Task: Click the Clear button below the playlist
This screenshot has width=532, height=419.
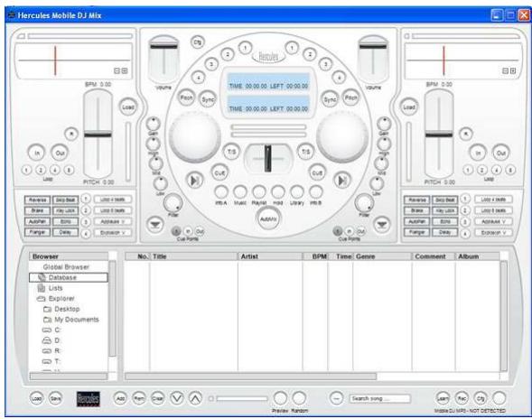Action: [x=157, y=398]
